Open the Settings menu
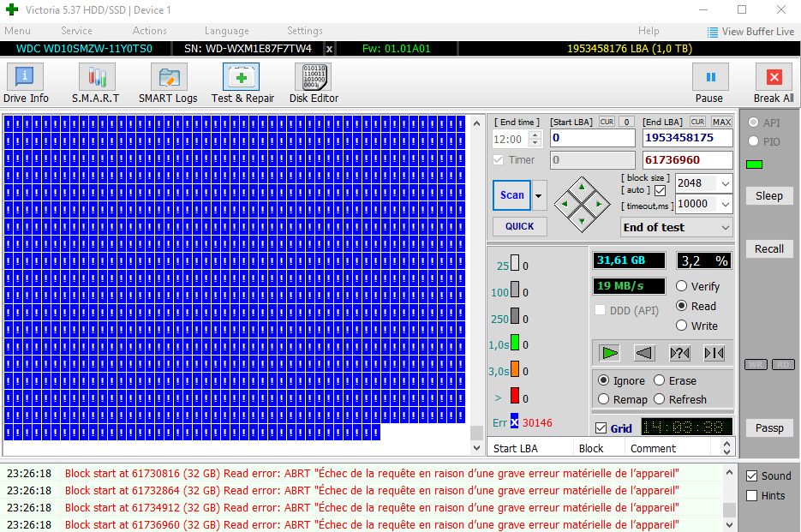The image size is (801, 532). [305, 31]
